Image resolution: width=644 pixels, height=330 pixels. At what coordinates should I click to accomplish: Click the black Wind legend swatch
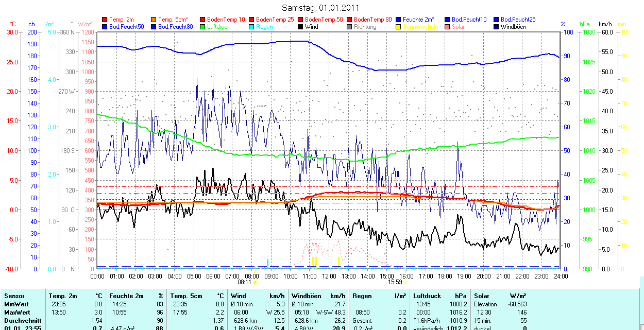coord(300,27)
